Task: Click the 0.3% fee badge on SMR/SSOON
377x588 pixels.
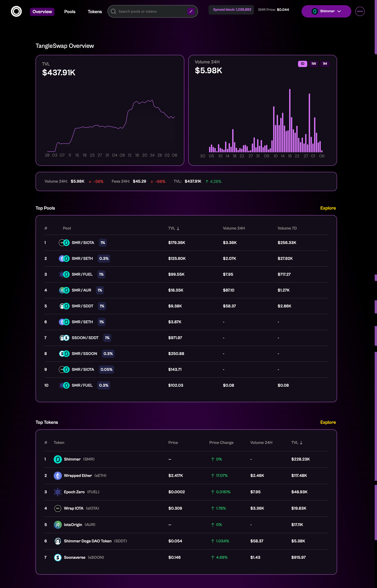Action: [108, 354]
